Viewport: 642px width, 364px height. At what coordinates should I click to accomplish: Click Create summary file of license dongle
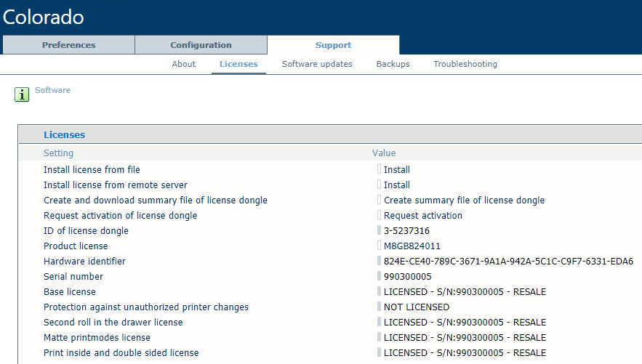tap(464, 201)
